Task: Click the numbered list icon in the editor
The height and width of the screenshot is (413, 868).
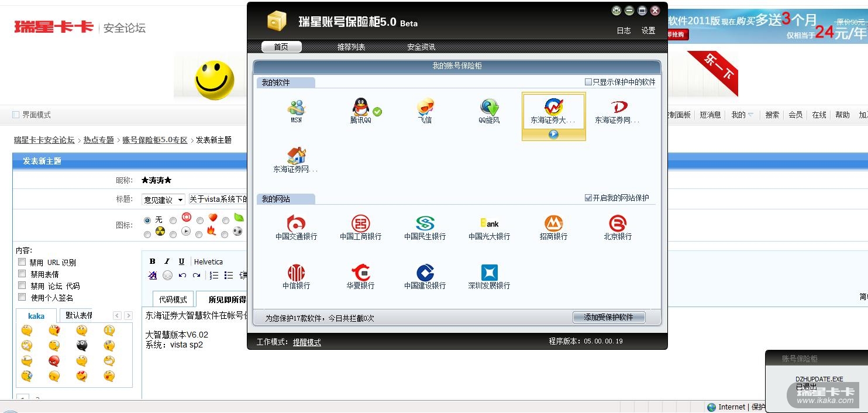Action: coord(214,276)
